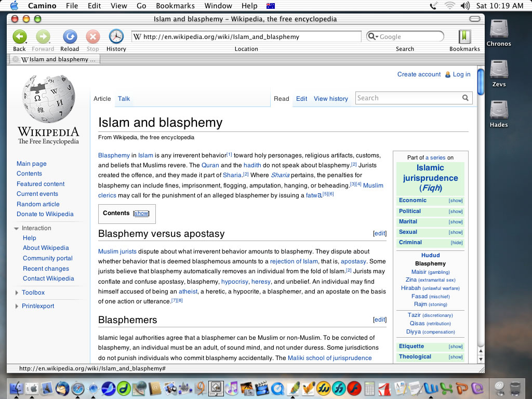Open the Trash in the dock
Screen dimensions: 532x399
pos(515,388)
